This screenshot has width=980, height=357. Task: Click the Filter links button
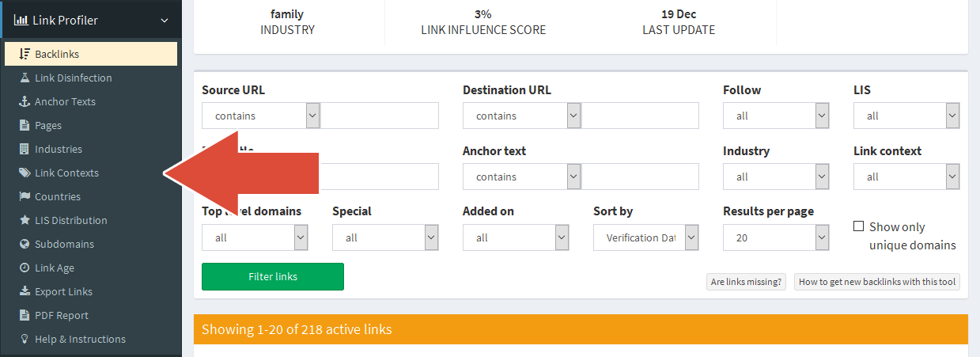(273, 276)
